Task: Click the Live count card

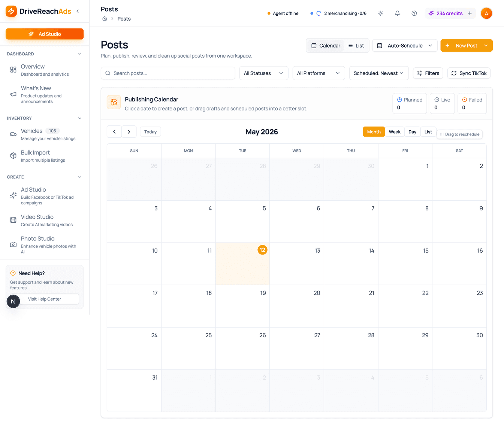Action: pos(442,103)
